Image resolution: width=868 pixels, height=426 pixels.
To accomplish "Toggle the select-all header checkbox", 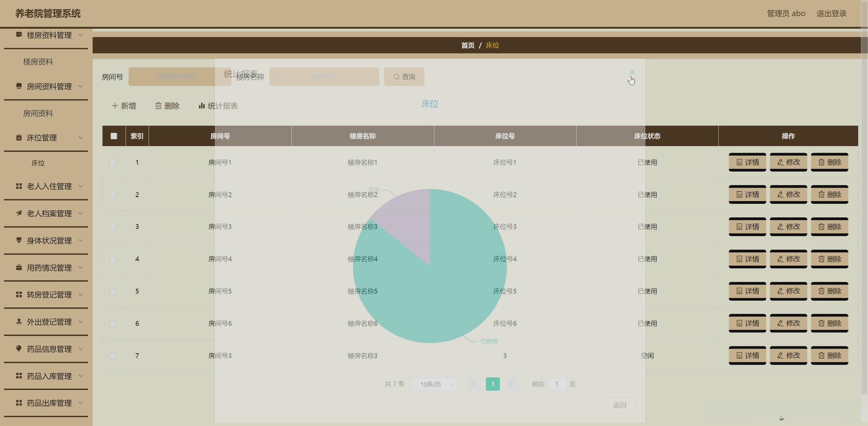I will (114, 136).
